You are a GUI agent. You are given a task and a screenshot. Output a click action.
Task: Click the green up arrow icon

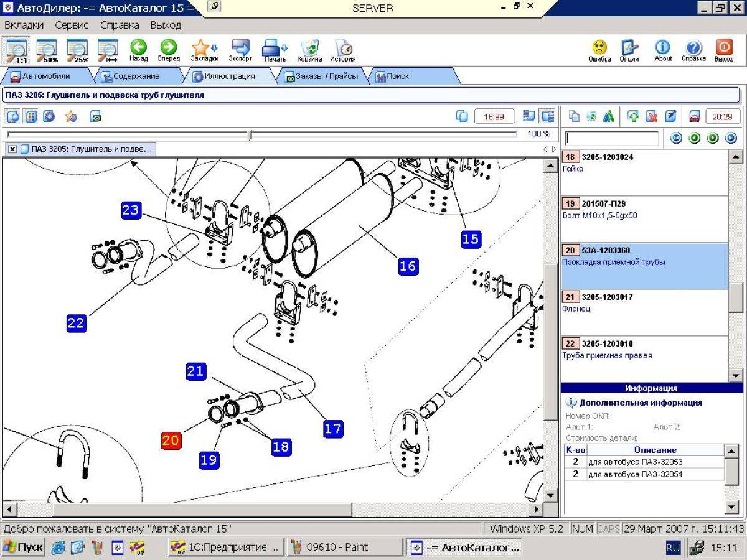(x=633, y=116)
